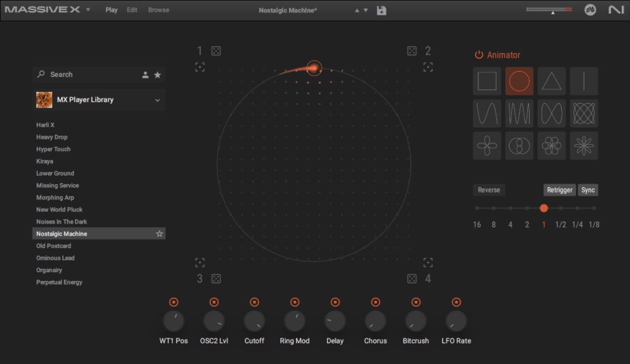The image size is (630, 364).
Task: Click the Nostalgic Machine preset title
Action: point(288,10)
